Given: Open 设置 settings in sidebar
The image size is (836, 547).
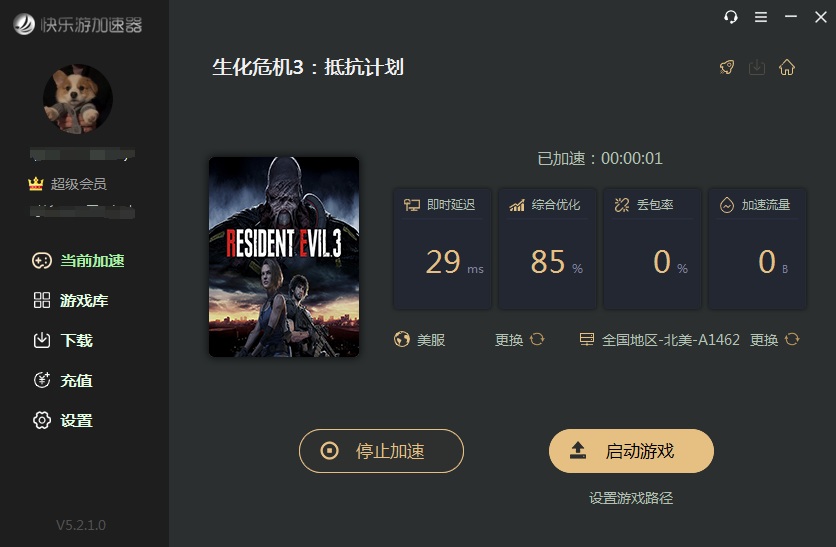Looking at the screenshot, I should (x=63, y=421).
